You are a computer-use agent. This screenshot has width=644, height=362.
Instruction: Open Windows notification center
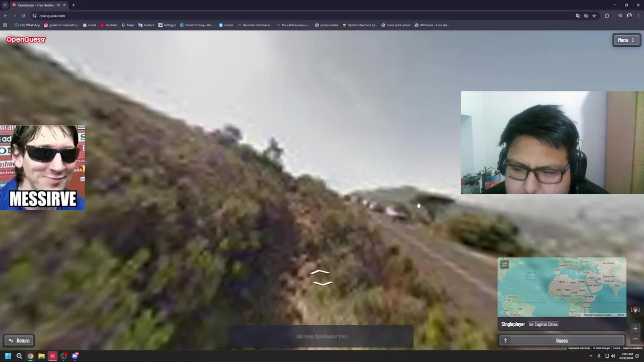point(637,356)
